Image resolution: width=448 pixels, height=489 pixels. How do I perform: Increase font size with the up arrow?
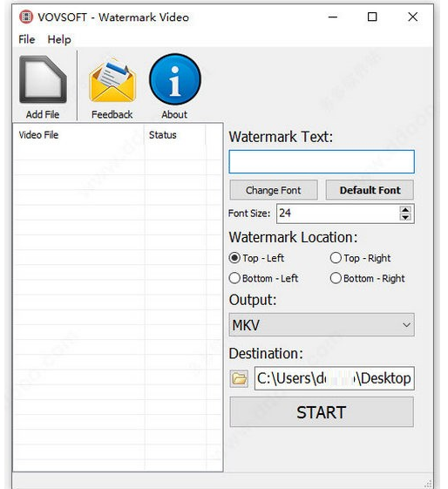pyautogui.click(x=405, y=209)
